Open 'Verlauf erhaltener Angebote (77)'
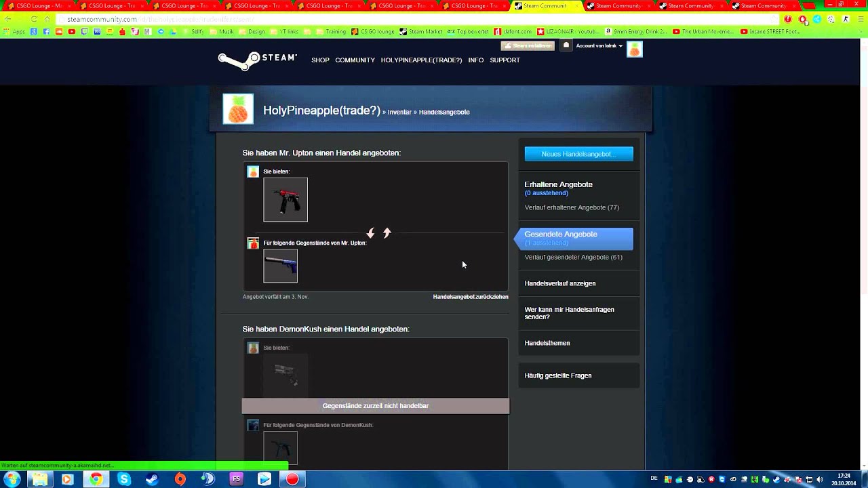The height and width of the screenshot is (488, 868). [572, 207]
